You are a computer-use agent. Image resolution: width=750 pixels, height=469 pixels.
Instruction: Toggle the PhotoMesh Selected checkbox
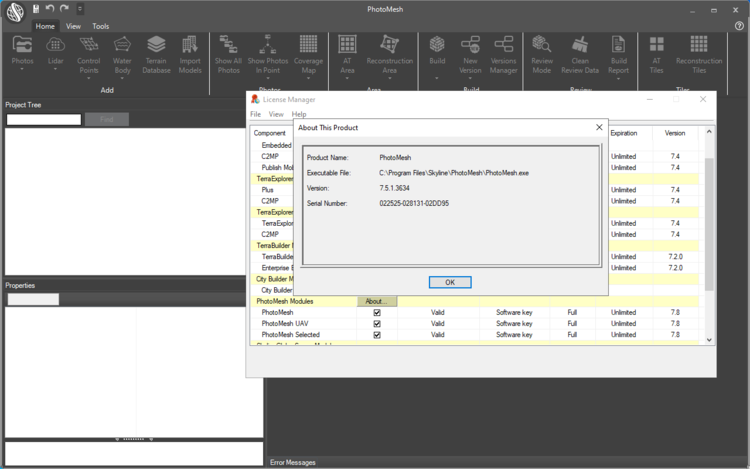coord(377,335)
